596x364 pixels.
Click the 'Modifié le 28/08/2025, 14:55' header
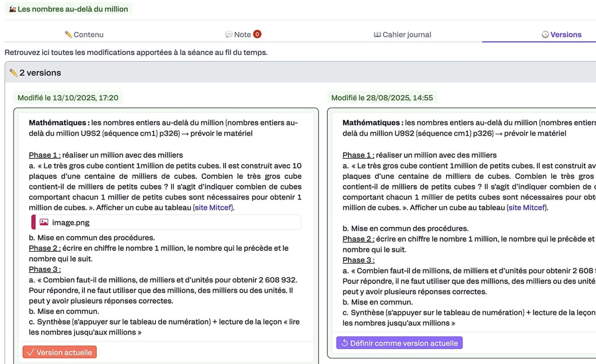pos(381,97)
